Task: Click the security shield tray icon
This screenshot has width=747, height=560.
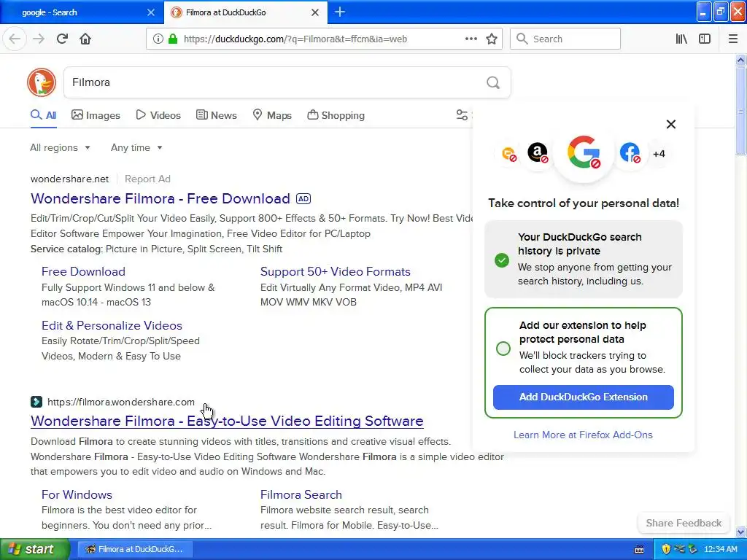Action: pyautogui.click(x=666, y=549)
